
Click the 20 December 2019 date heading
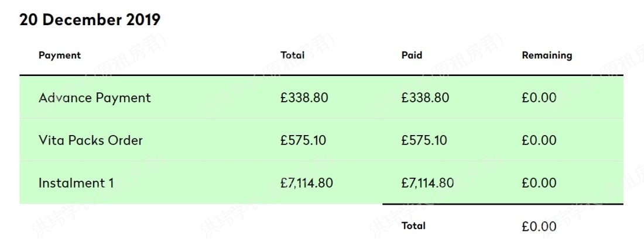coord(90,20)
